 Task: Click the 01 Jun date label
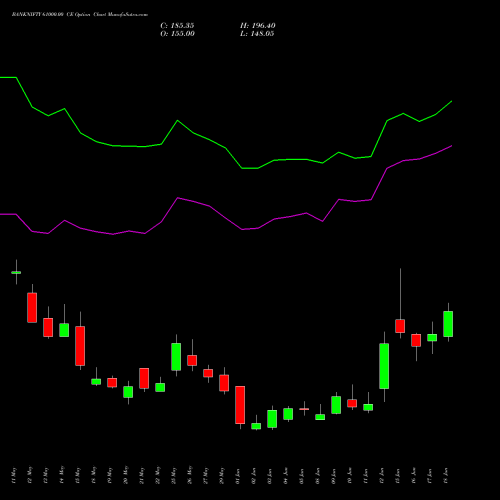(238, 476)
